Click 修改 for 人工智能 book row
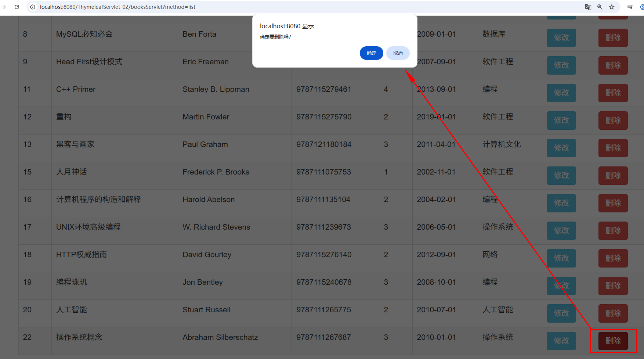The width and height of the screenshot is (644, 359). [x=561, y=313]
